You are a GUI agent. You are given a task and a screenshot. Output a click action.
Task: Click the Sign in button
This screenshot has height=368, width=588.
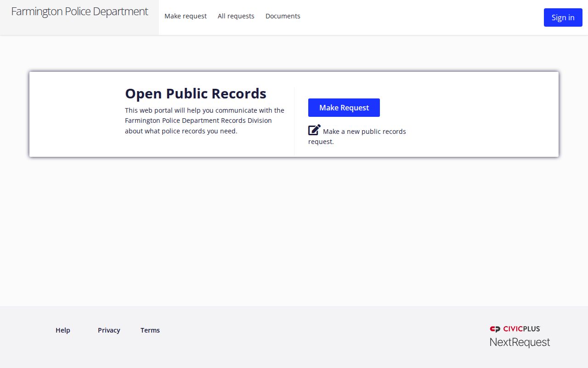pyautogui.click(x=563, y=17)
